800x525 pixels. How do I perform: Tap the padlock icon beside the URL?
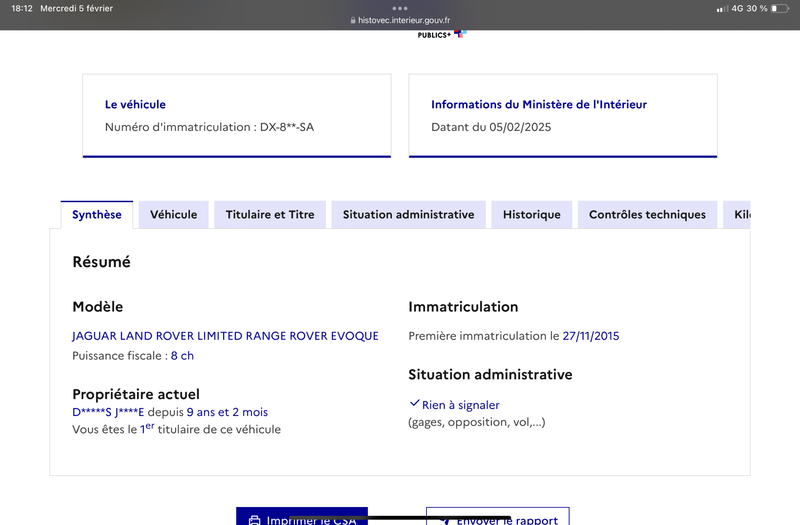click(353, 20)
